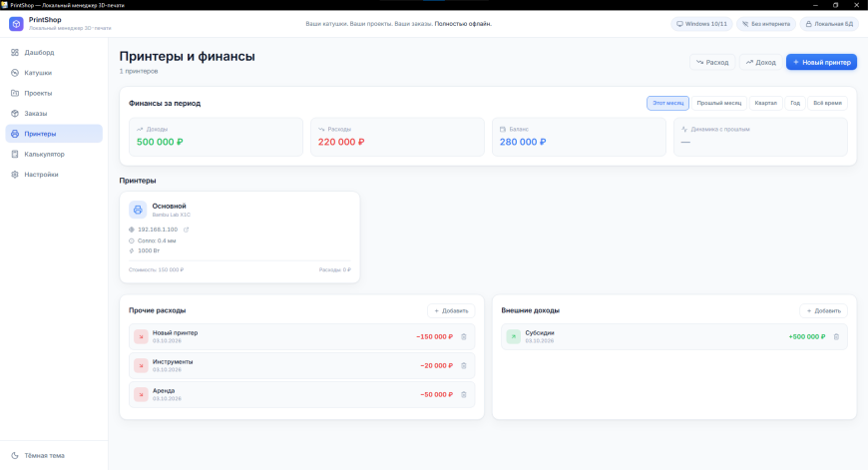Maximize the PrintShop window
Image resolution: width=868 pixels, height=470 pixels.
[x=836, y=5]
